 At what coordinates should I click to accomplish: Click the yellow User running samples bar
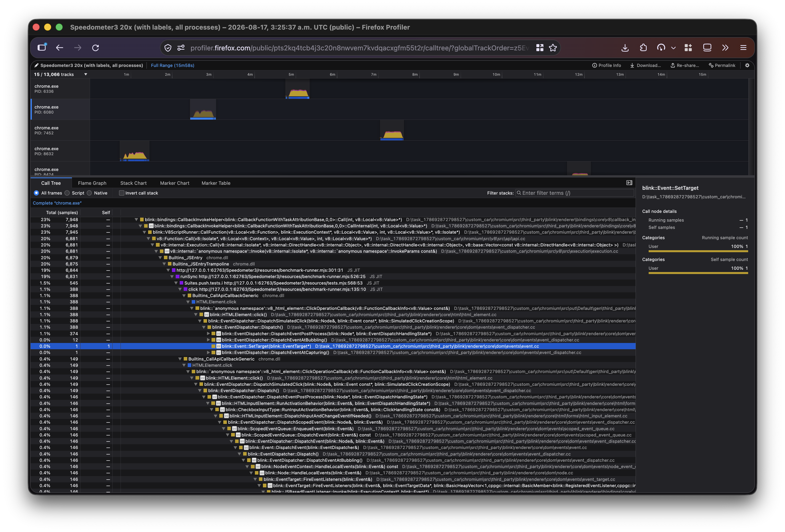[698, 251]
